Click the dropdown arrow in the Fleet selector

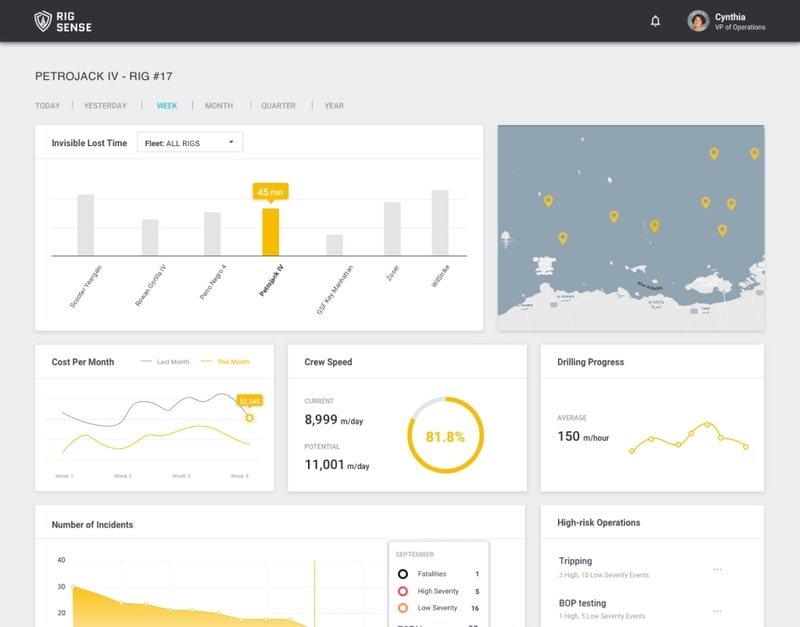231,142
